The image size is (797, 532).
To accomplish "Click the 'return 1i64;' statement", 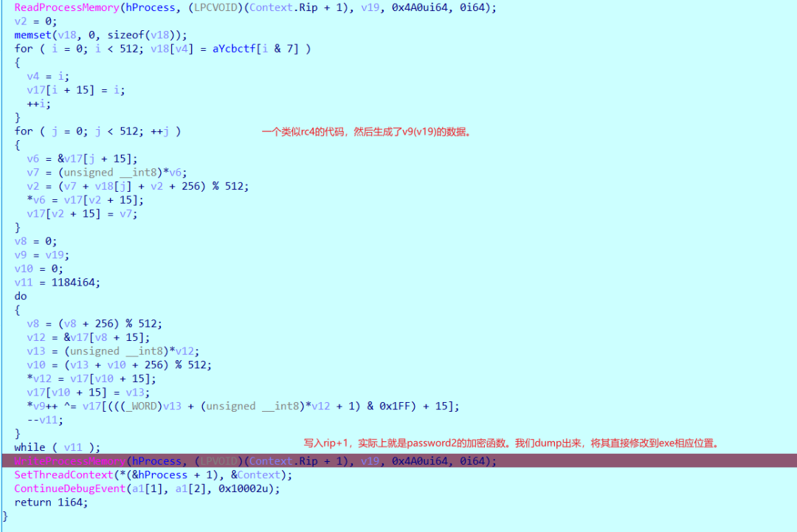I will click(51, 502).
